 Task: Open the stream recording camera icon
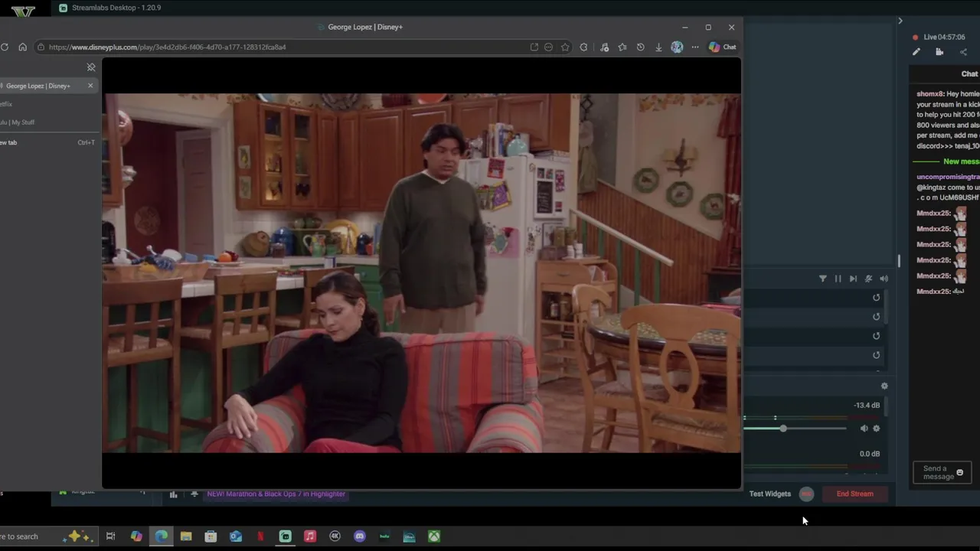click(939, 52)
